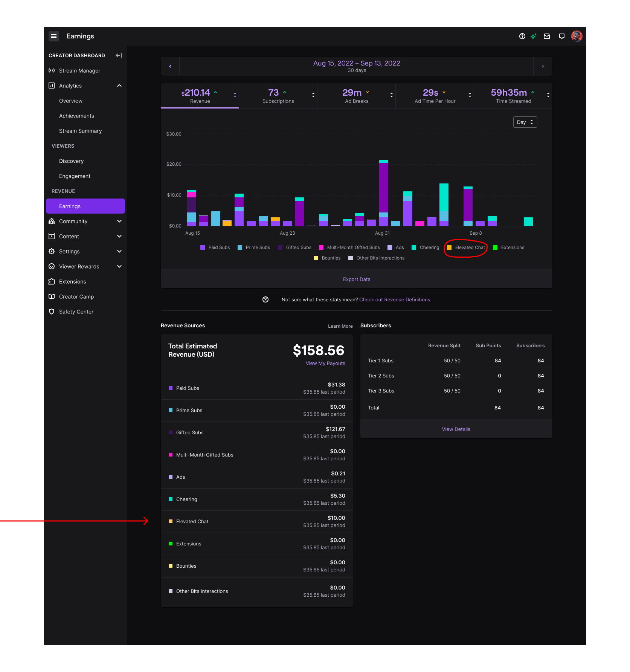Toggle Cheering in chart legend

click(x=426, y=247)
